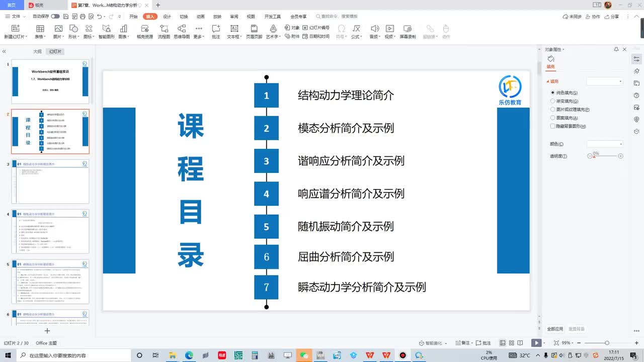644x362 pixels.
Task: Switch to reading view icon
Action: pyautogui.click(x=520, y=343)
